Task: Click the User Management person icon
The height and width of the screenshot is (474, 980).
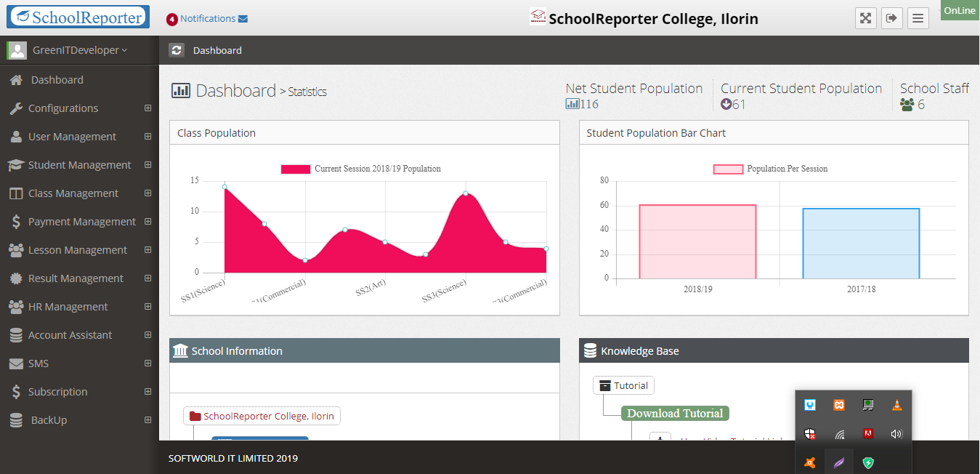Action: click(x=16, y=137)
